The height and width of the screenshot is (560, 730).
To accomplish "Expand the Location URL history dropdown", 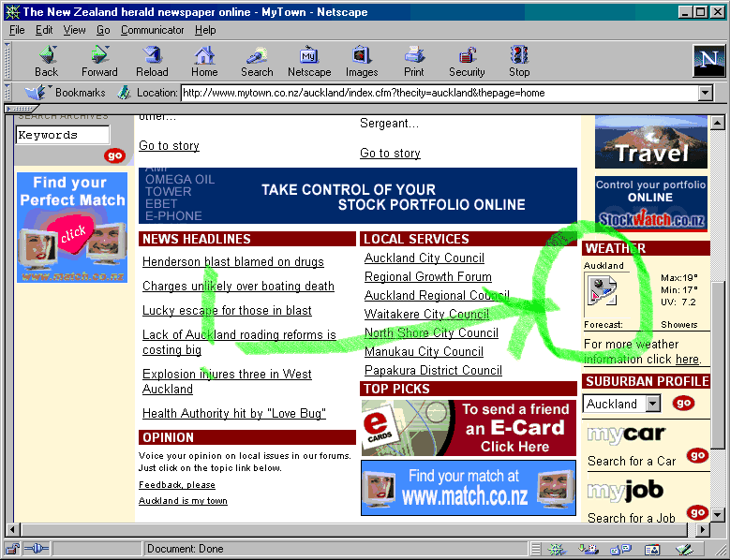I will point(706,94).
